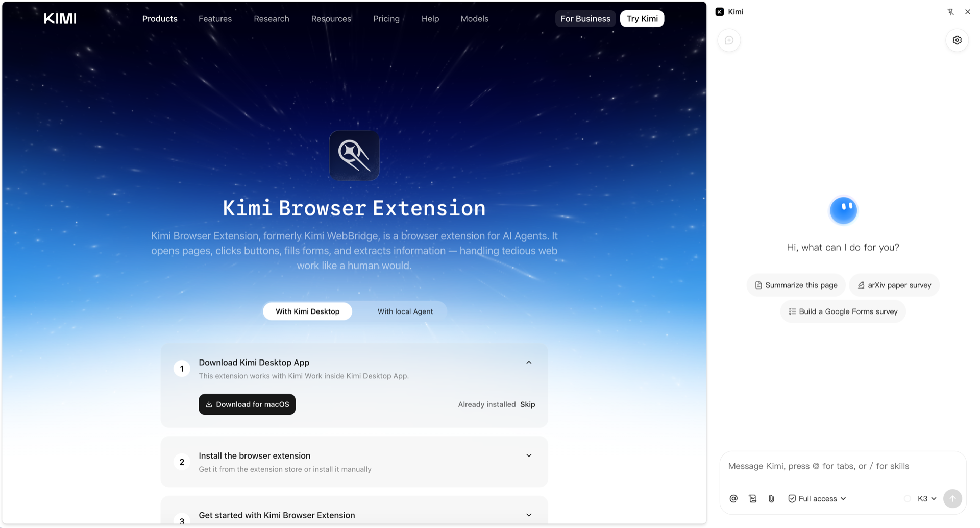
Task: Select the With Kimi Desktop tab
Action: (x=307, y=311)
